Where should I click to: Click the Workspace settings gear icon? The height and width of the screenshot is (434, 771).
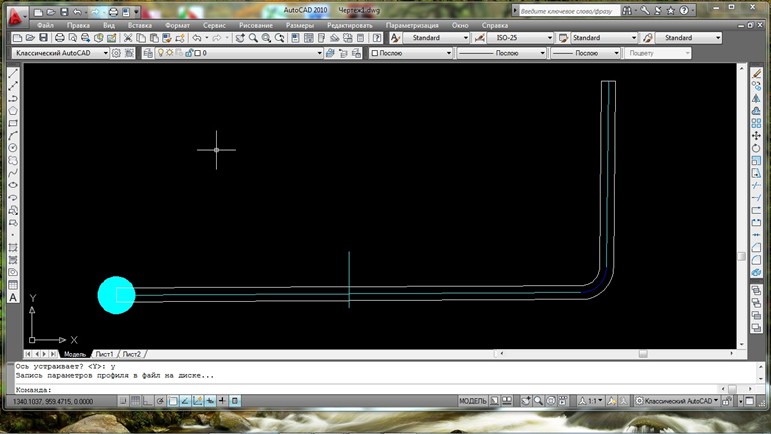(x=117, y=53)
